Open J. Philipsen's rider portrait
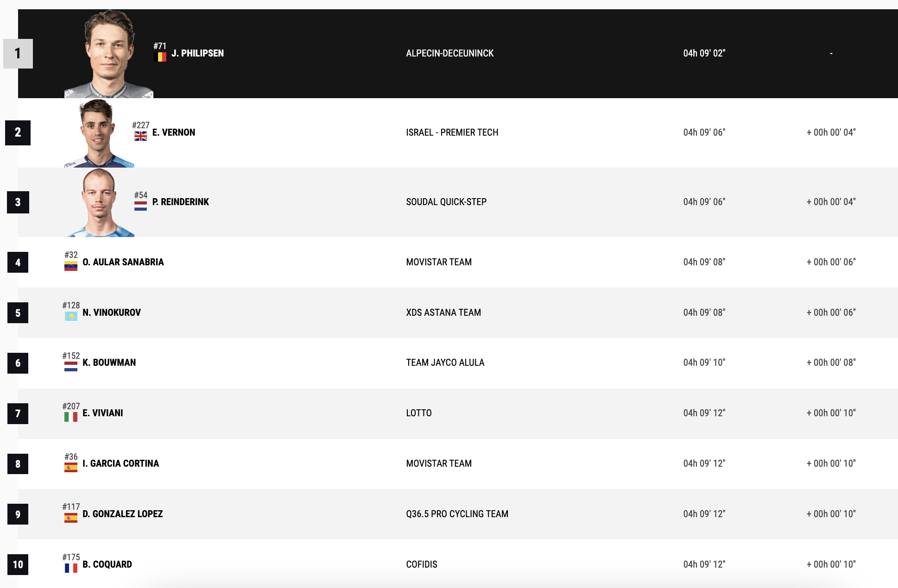This screenshot has width=898, height=588. (108, 54)
